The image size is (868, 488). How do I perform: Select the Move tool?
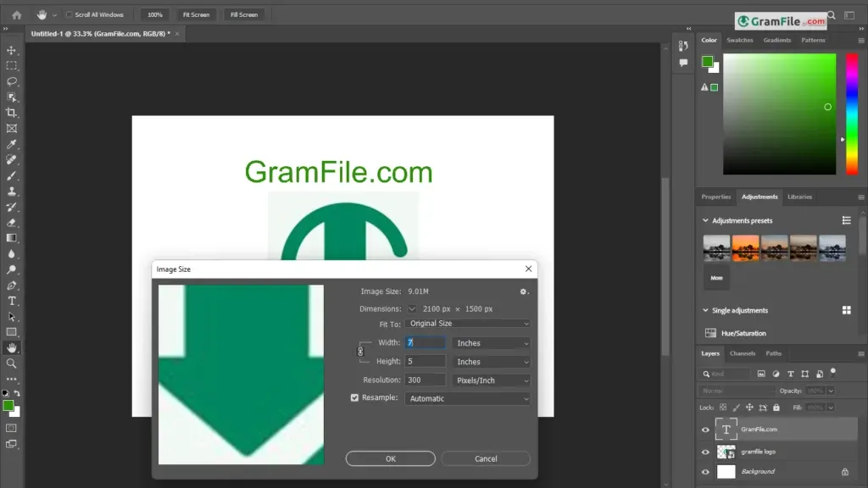12,50
